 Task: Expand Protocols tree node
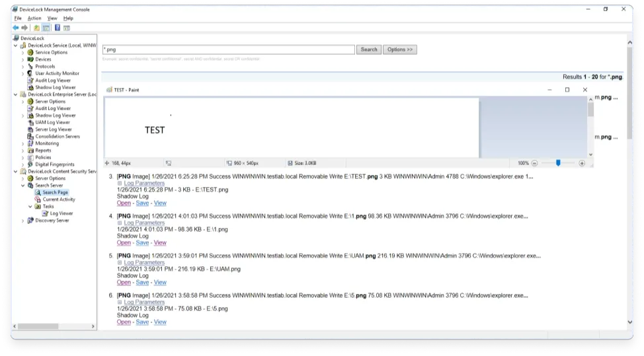click(x=23, y=67)
